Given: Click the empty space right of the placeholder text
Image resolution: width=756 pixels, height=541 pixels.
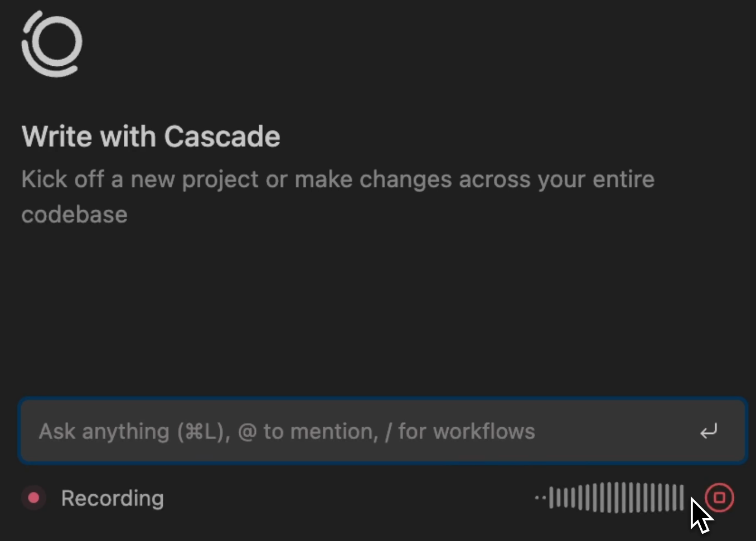Looking at the screenshot, I should [613, 432].
